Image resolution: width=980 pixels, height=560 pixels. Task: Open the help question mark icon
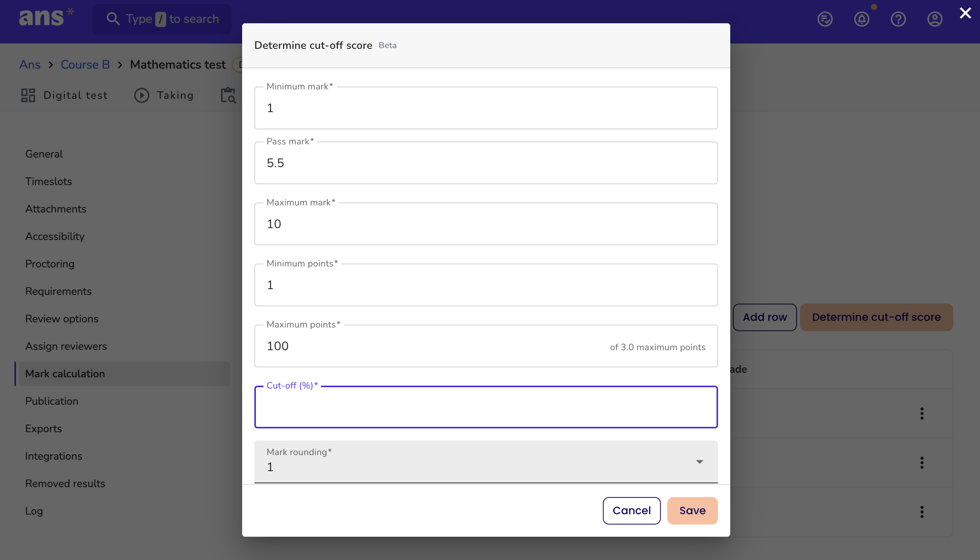point(898,19)
